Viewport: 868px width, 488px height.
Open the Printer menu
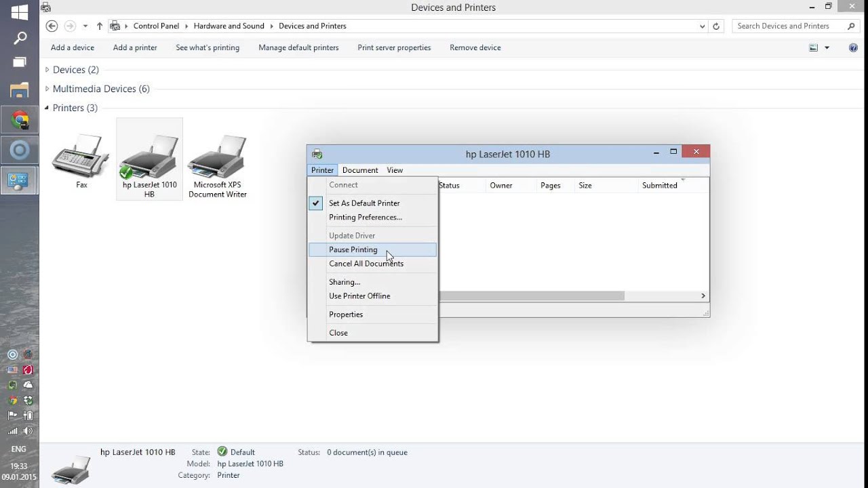pos(322,170)
